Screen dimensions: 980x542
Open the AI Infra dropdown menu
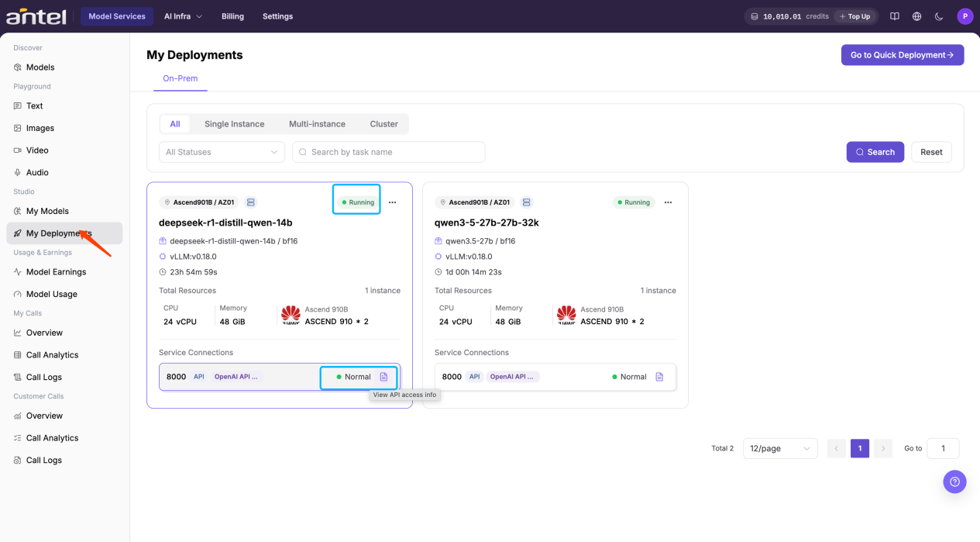point(183,16)
